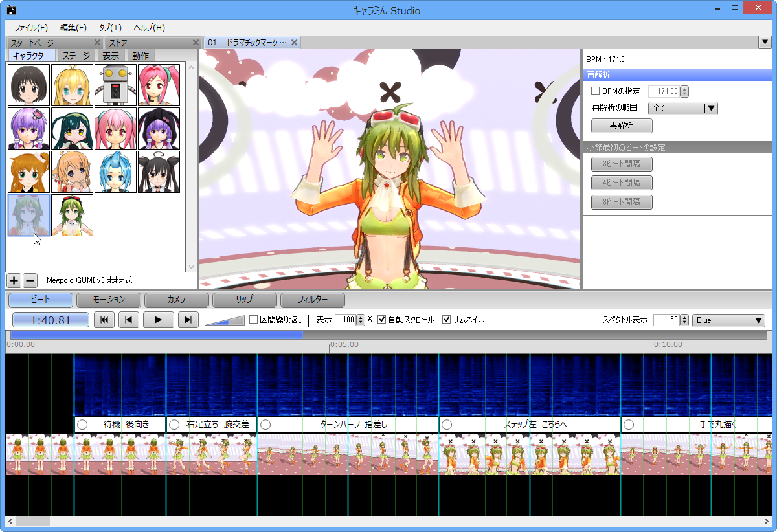This screenshot has height=532, width=777.
Task: Add a character with the plus button
Action: coord(14,280)
